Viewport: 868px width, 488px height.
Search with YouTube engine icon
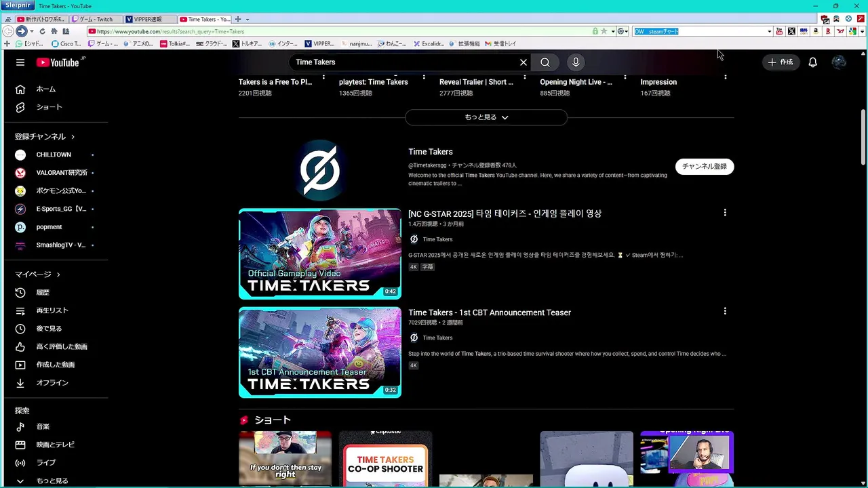coord(779,31)
